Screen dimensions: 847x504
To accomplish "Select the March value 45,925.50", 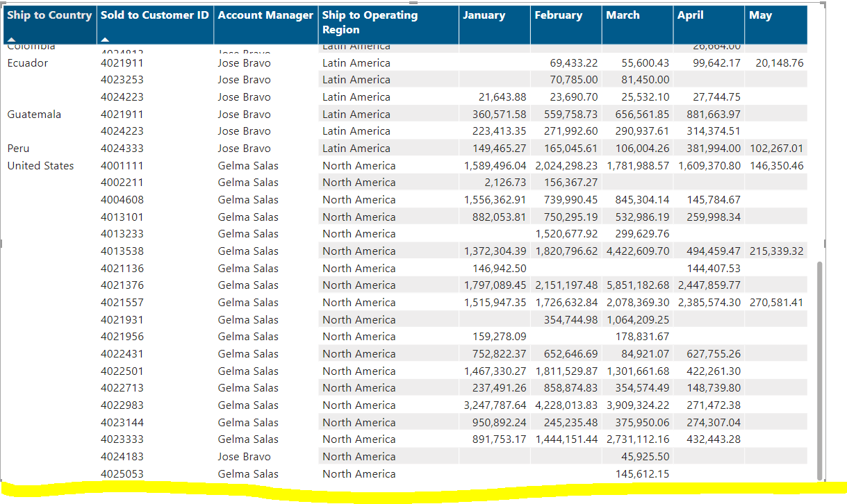I will tap(645, 457).
